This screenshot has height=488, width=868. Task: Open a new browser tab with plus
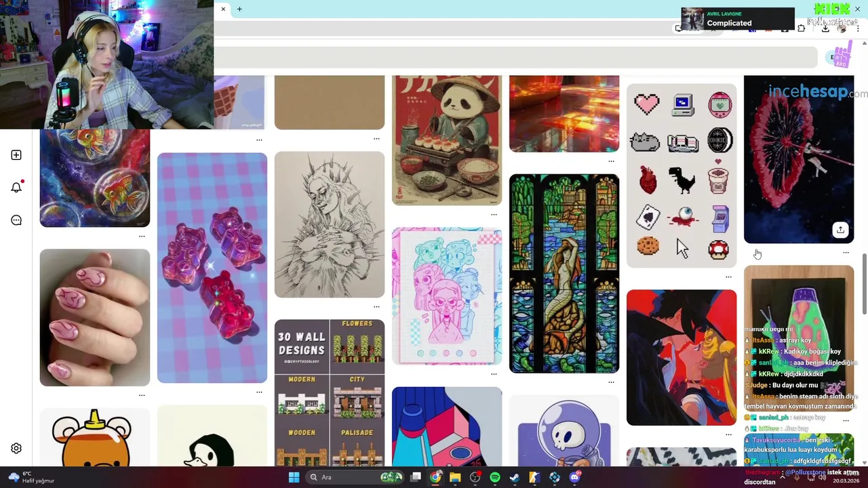(x=239, y=9)
